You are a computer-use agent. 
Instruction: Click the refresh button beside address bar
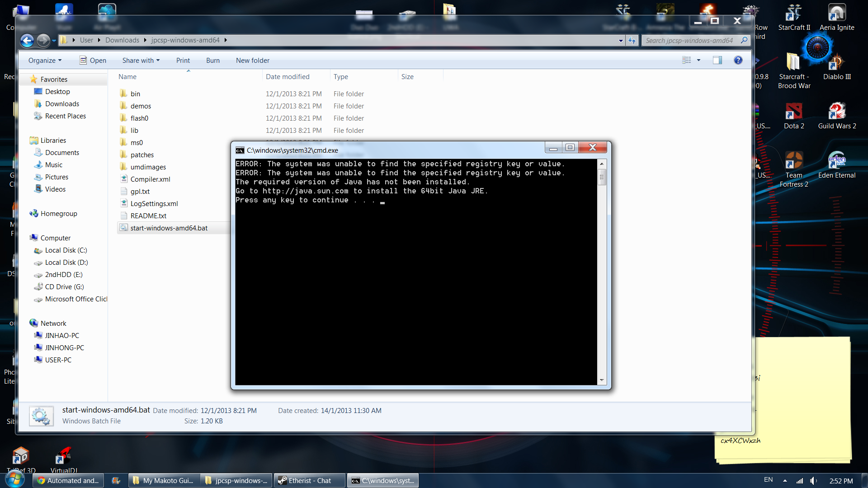click(632, 40)
